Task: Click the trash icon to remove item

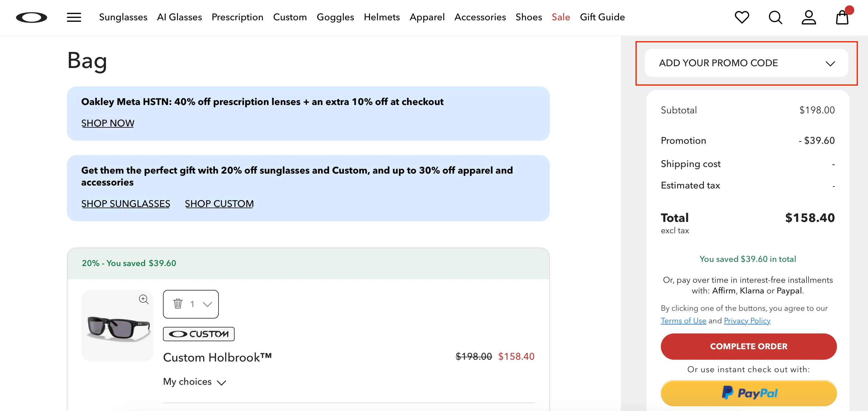Action: tap(178, 304)
